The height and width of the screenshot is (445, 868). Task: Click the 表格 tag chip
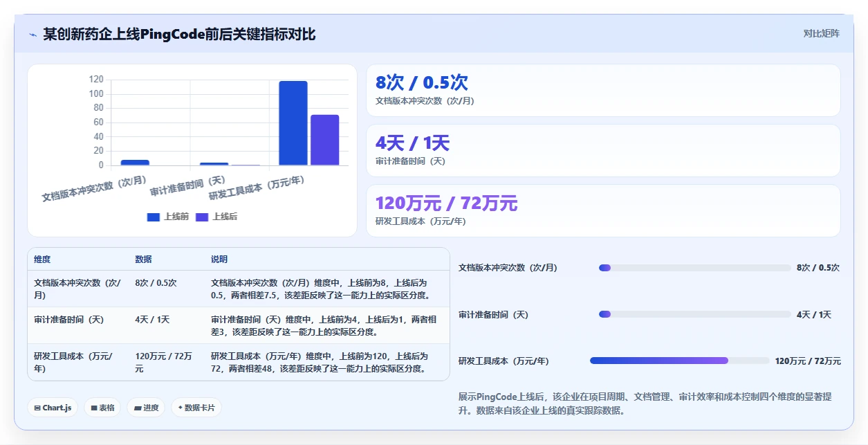[x=102, y=408]
